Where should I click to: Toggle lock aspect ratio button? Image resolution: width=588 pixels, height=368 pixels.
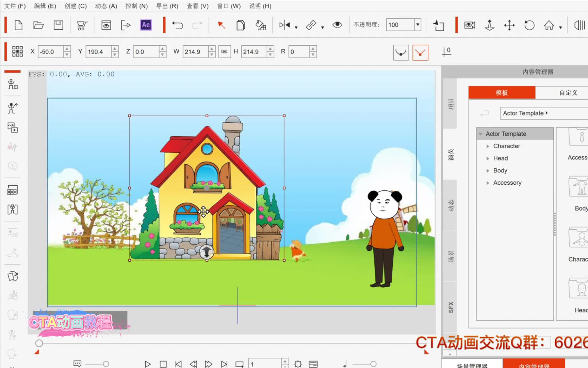pyautogui.click(x=225, y=52)
